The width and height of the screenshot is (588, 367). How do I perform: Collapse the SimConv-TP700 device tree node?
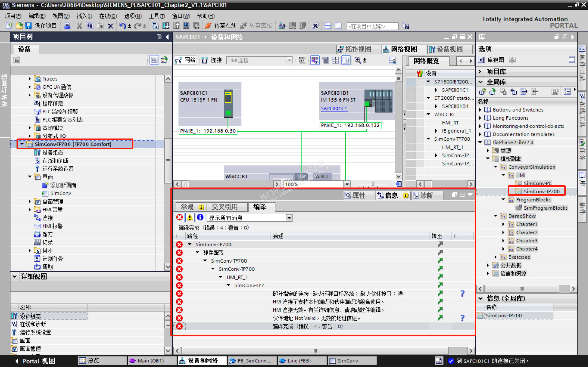[x=22, y=144]
